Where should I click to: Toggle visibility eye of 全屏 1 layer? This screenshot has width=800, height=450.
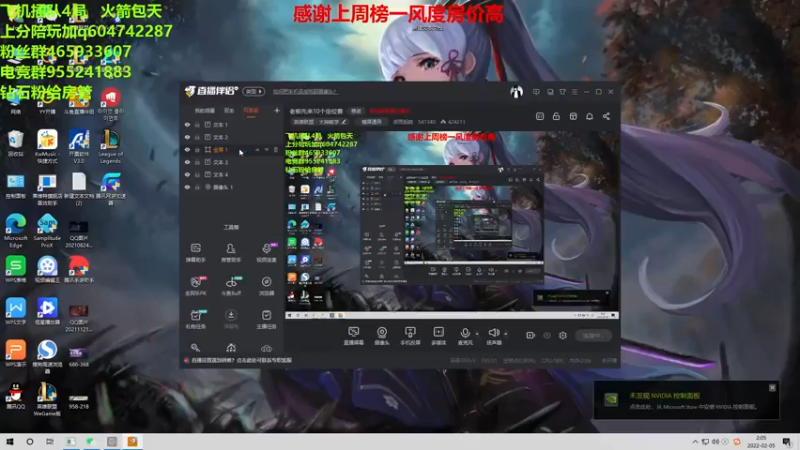[x=187, y=149]
